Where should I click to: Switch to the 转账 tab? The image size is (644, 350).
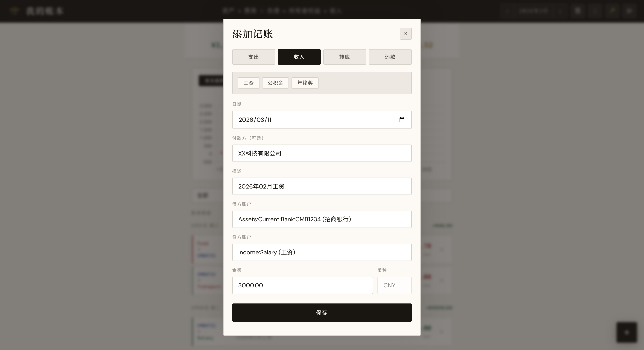click(x=345, y=57)
